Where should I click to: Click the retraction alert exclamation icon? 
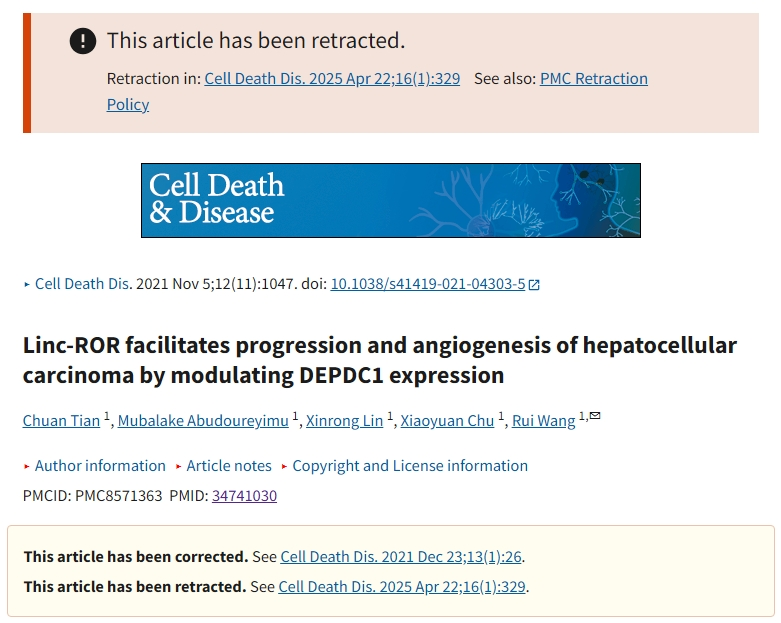(x=83, y=41)
